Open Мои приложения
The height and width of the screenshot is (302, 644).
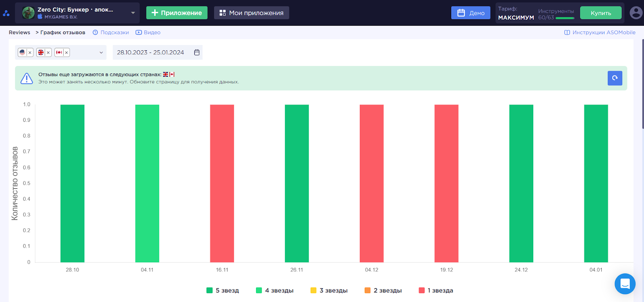pyautogui.click(x=252, y=13)
